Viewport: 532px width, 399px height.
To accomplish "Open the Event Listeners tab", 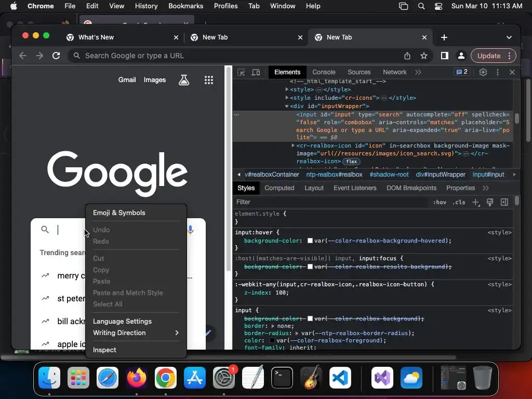I will pyautogui.click(x=355, y=188).
